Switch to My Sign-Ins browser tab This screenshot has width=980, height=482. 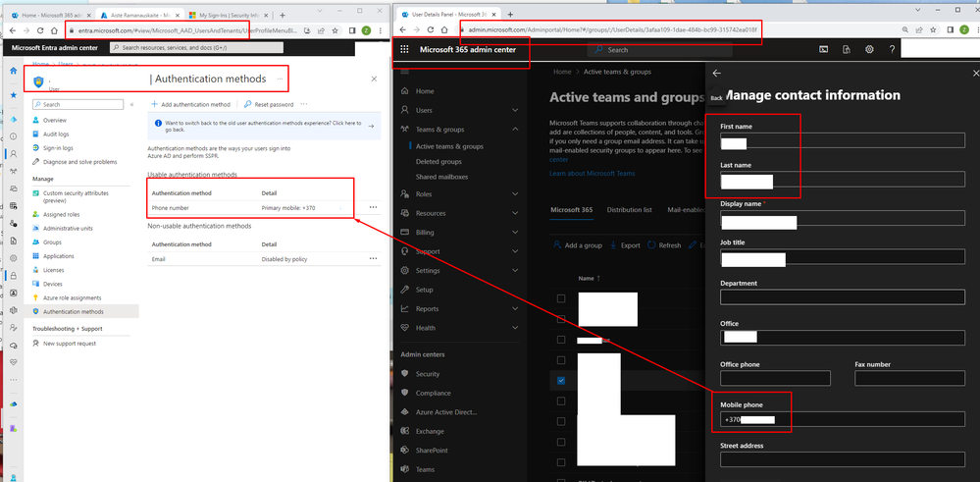[231, 15]
